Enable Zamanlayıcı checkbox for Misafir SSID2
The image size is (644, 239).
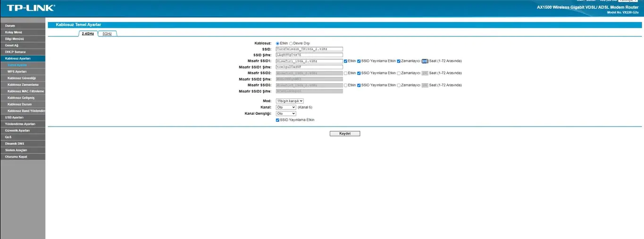(x=399, y=73)
